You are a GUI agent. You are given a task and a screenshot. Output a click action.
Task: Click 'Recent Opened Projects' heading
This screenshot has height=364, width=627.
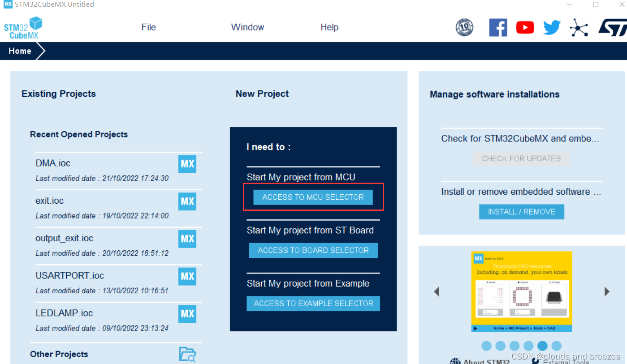click(x=79, y=134)
